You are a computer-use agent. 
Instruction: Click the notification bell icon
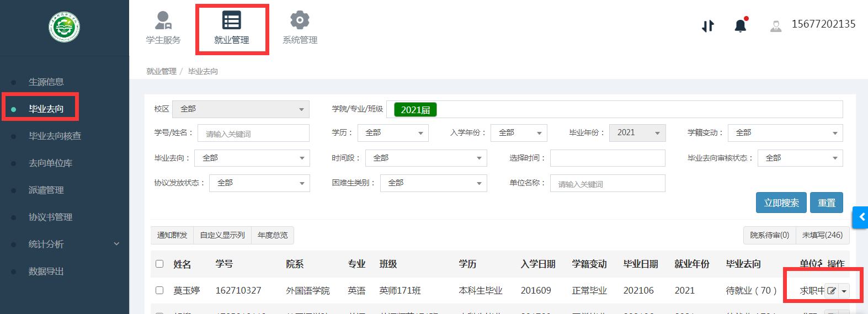tap(740, 25)
